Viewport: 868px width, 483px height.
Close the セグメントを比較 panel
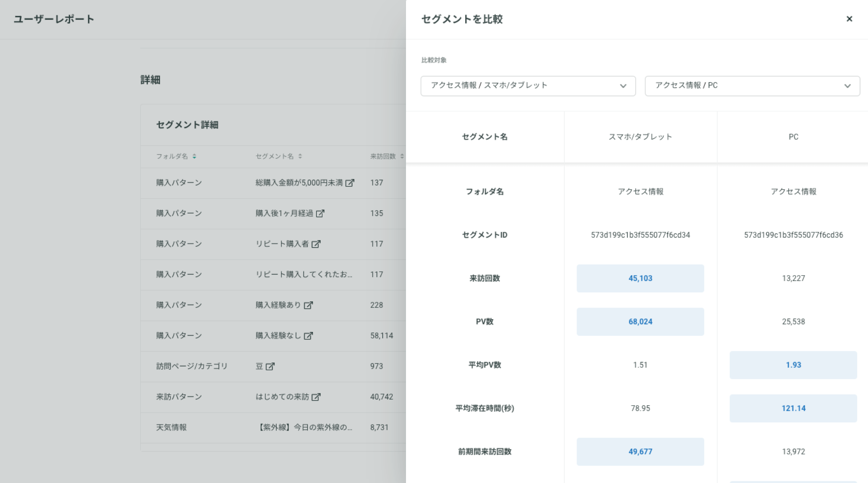pos(849,19)
